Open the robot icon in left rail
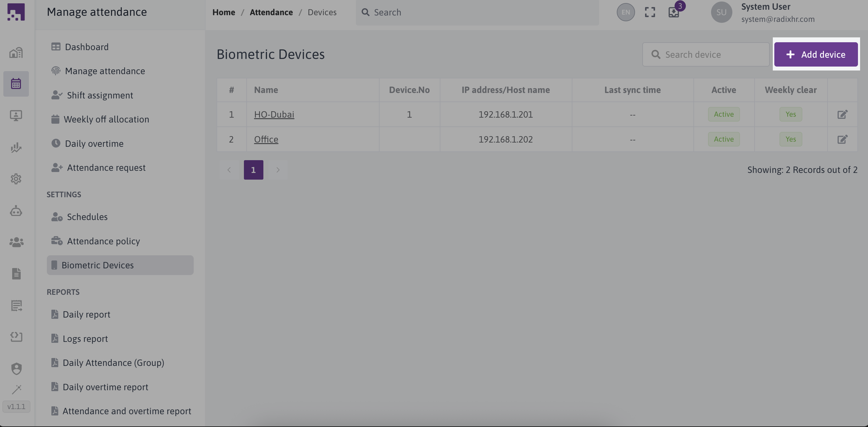The height and width of the screenshot is (427, 868). 16,211
